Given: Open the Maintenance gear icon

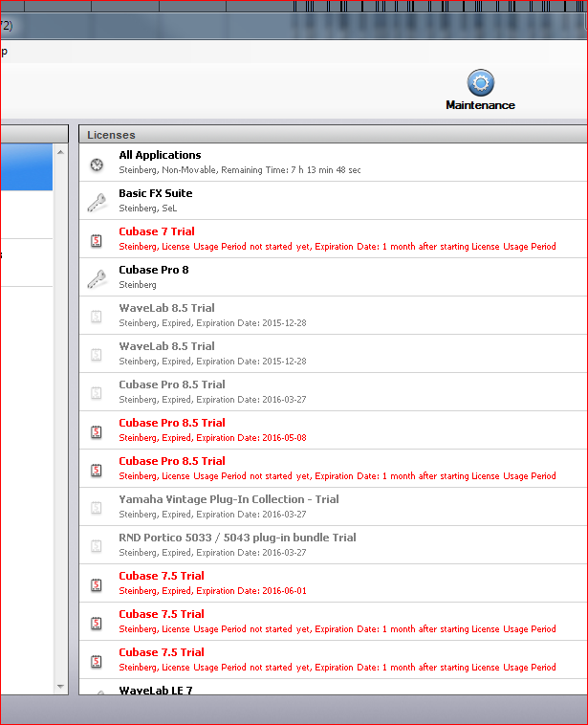Looking at the screenshot, I should tap(480, 83).
